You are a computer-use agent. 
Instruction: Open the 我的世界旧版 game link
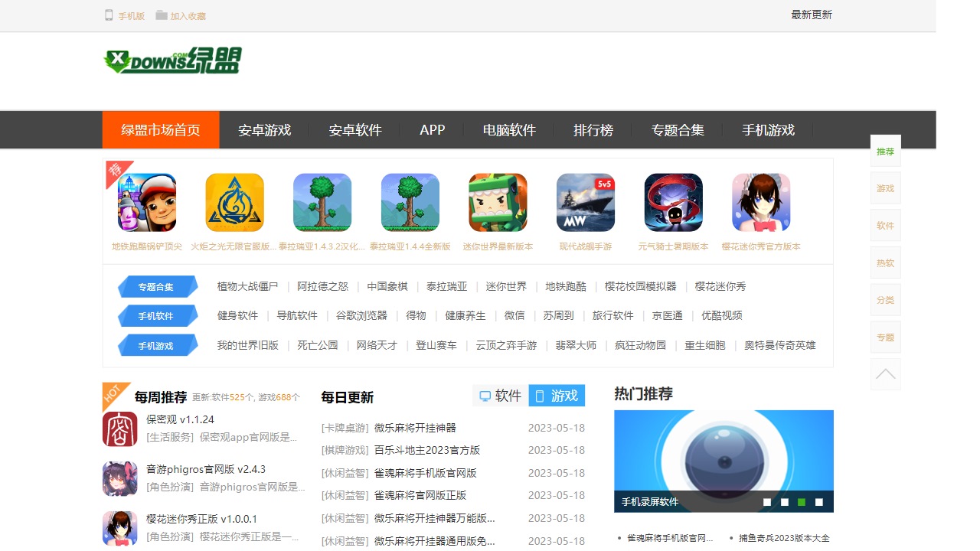(248, 345)
